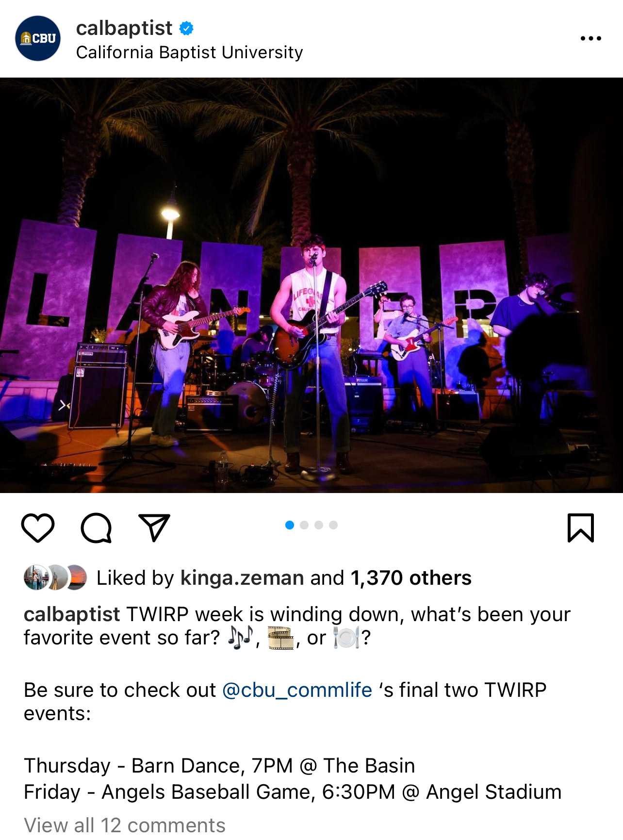Select the first blue carousel indicator dot
Viewport: 623px width, 840px height.
click(290, 525)
